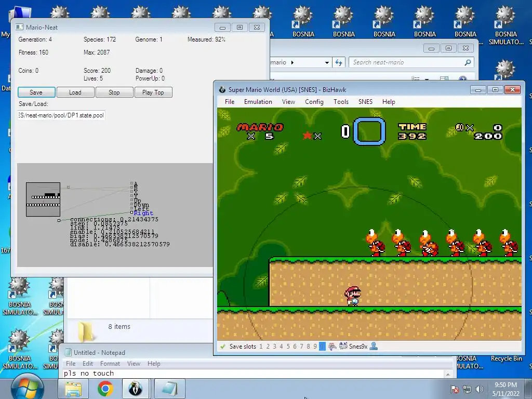Select save slot 3 in BizHawk

pos(274,347)
